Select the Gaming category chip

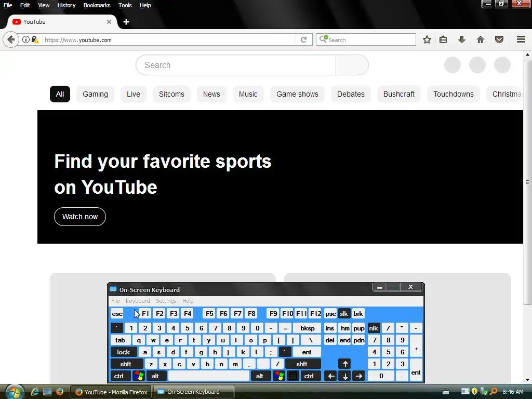tap(96, 95)
